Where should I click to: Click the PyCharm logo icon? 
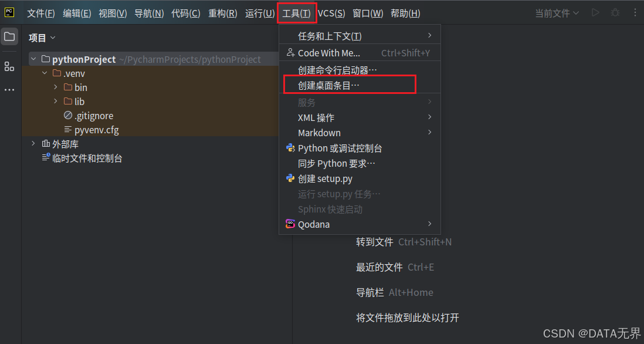click(x=9, y=12)
